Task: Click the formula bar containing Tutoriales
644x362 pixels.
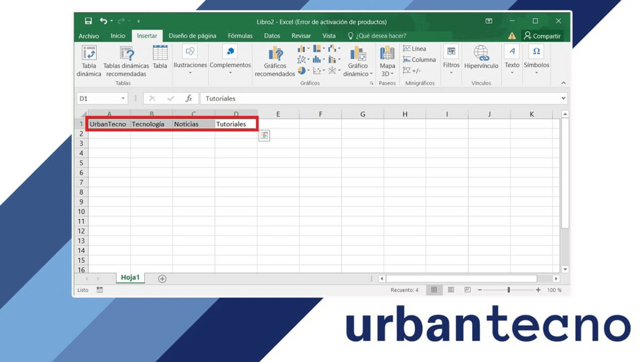Action: (x=380, y=98)
